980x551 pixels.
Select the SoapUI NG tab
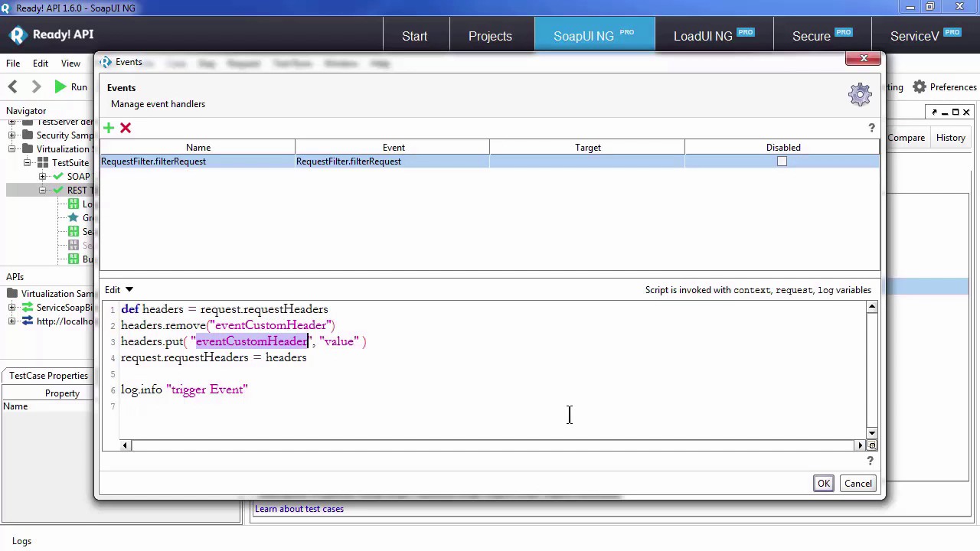[x=594, y=36]
